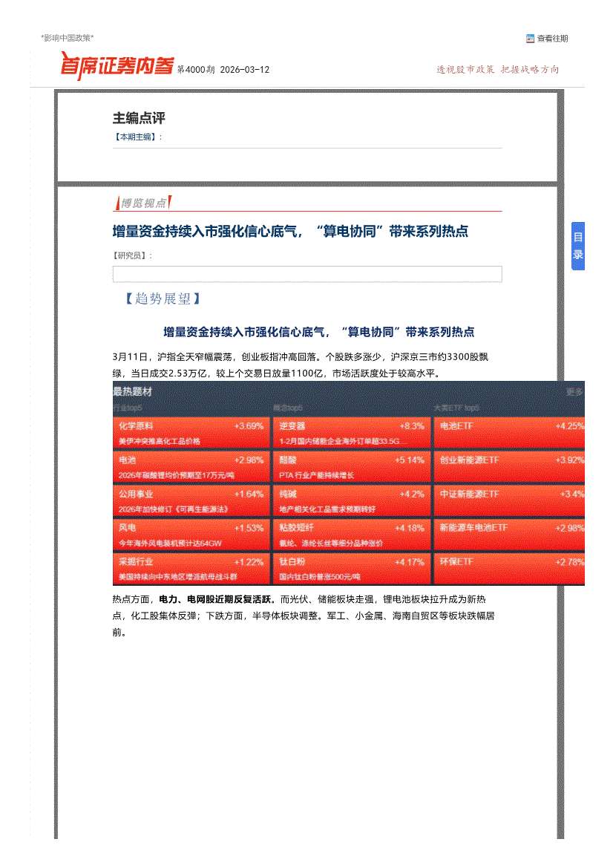613x868 pixels.
Task: Select the 大类ETF top5 column header
Action: pyautogui.click(x=456, y=408)
